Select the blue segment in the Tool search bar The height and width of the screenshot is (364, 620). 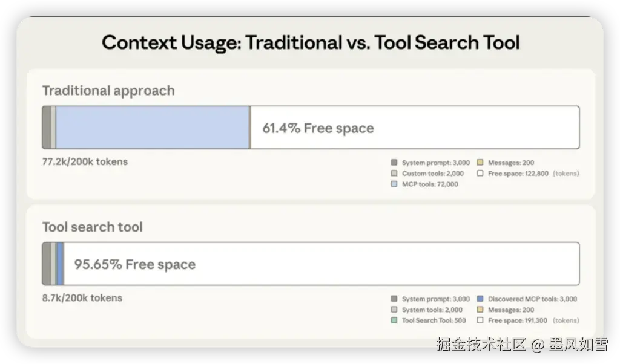(60, 264)
